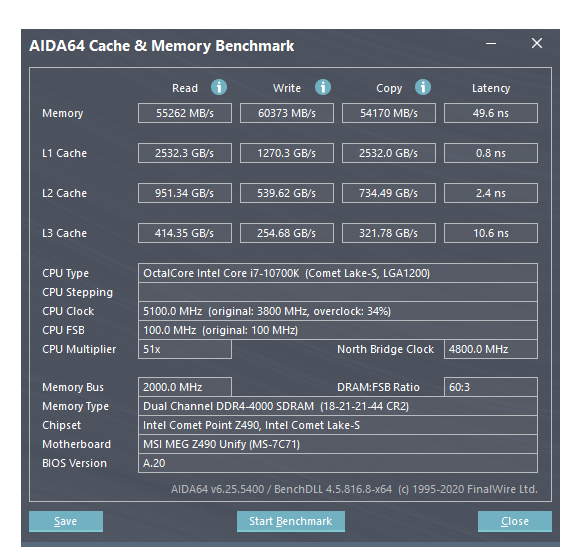Image resolution: width=564 pixels, height=550 pixels.
Task: Click the Close button at the bottom
Action: point(515,521)
